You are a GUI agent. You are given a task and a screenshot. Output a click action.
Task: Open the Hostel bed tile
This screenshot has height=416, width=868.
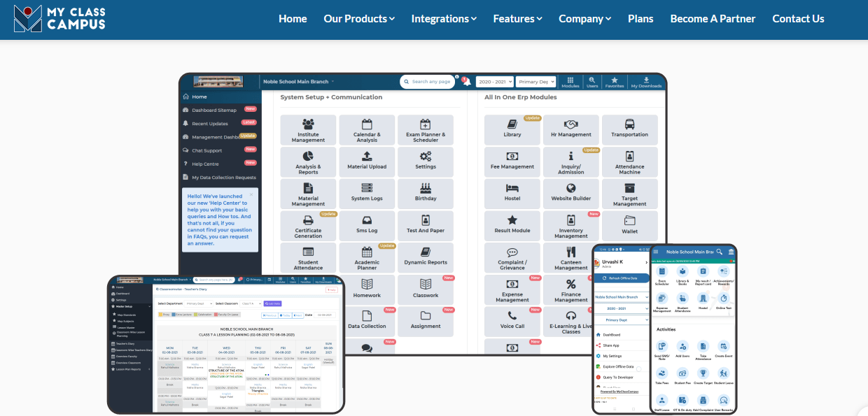(x=512, y=194)
